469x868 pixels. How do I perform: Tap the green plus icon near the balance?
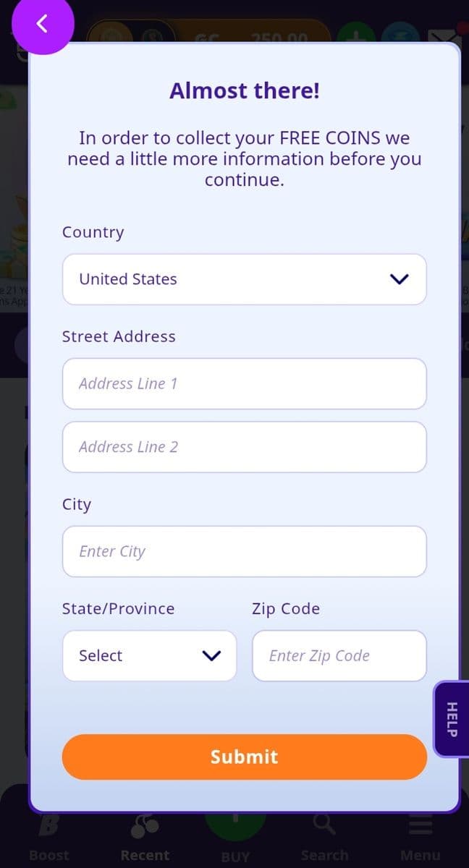click(x=355, y=36)
